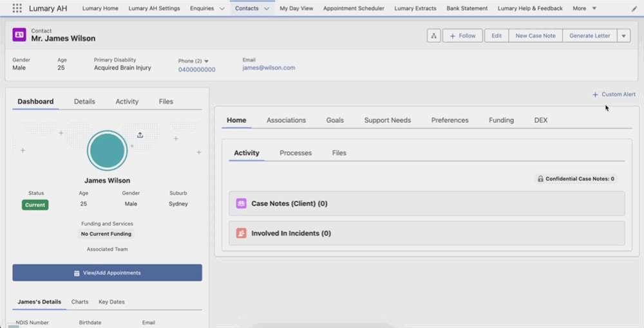Click the New Case Note button

point(535,36)
